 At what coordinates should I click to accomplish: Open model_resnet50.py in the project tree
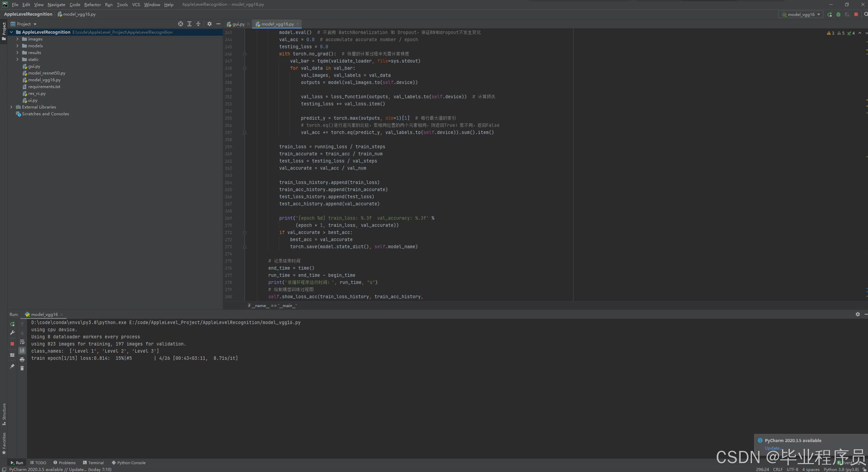(x=47, y=73)
